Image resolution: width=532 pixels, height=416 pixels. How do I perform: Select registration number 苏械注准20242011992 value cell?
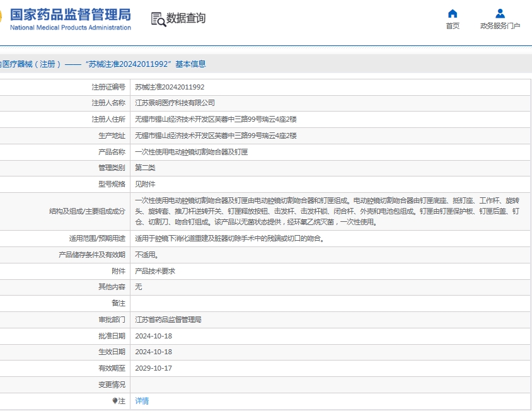click(x=170, y=87)
